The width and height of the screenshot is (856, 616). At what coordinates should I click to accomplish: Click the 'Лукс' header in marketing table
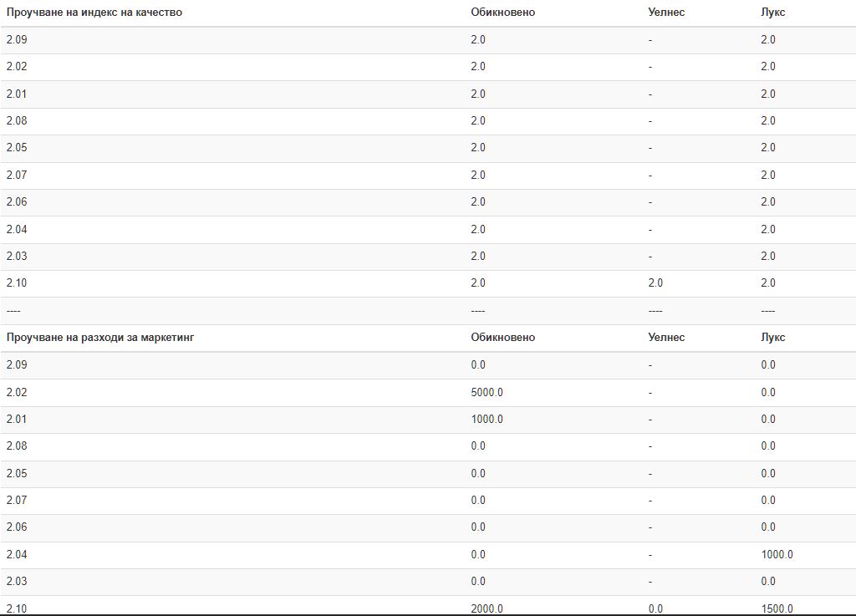pos(773,337)
